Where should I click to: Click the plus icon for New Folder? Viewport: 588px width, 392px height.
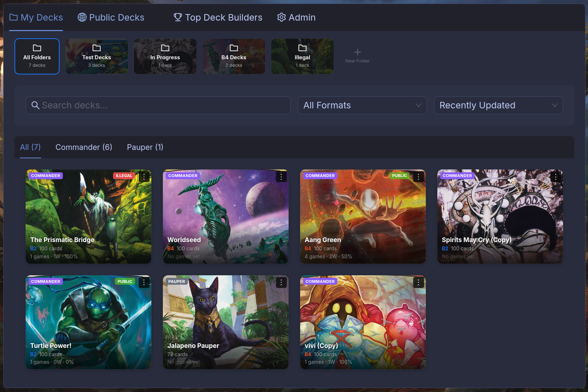(x=357, y=52)
